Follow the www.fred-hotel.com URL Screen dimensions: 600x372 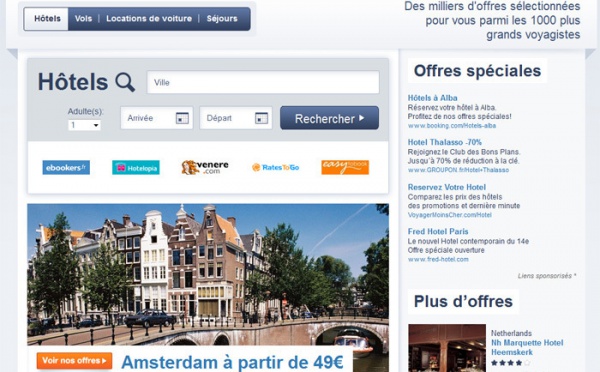coord(438,259)
